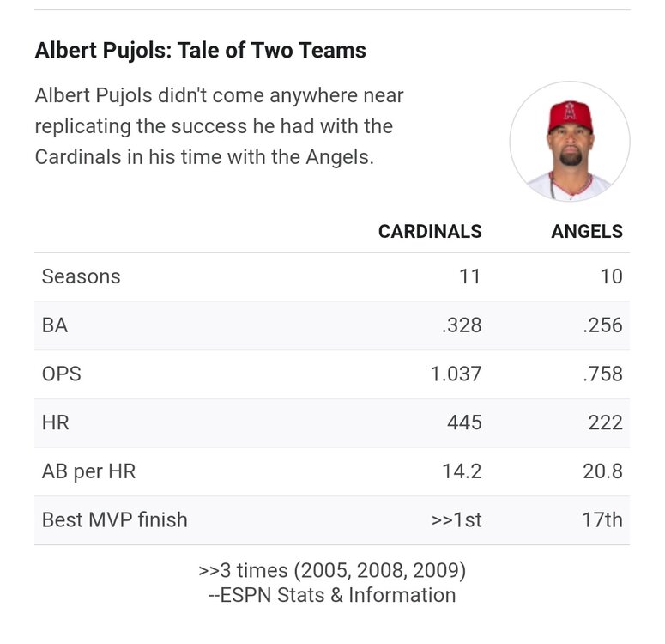Click the ">>3 times (2005, 2008, 2009)" footnote
Image resolution: width=665 pixels, height=644 pixels.
point(332,572)
